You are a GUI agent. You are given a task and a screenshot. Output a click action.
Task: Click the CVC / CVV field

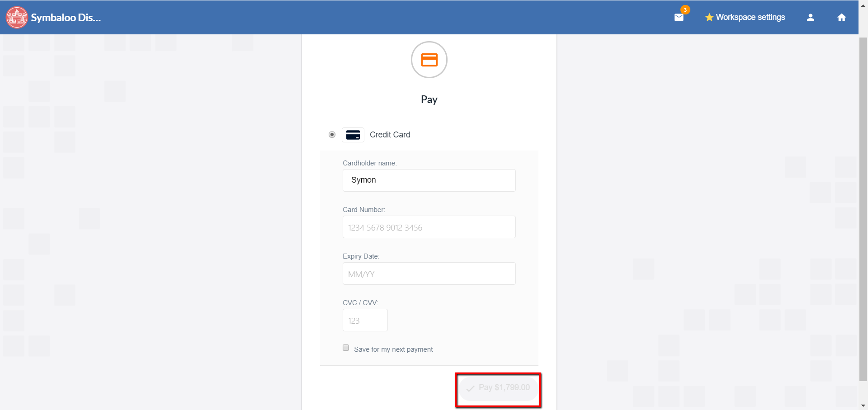point(365,320)
